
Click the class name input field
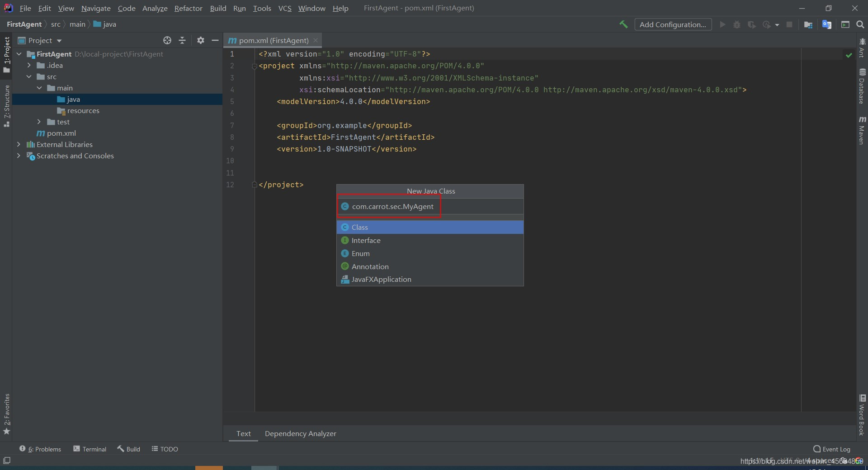430,206
